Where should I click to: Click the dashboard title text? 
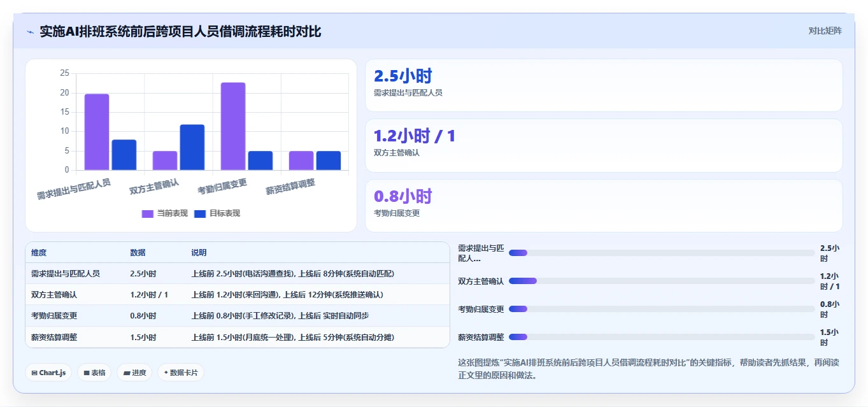tap(180, 31)
